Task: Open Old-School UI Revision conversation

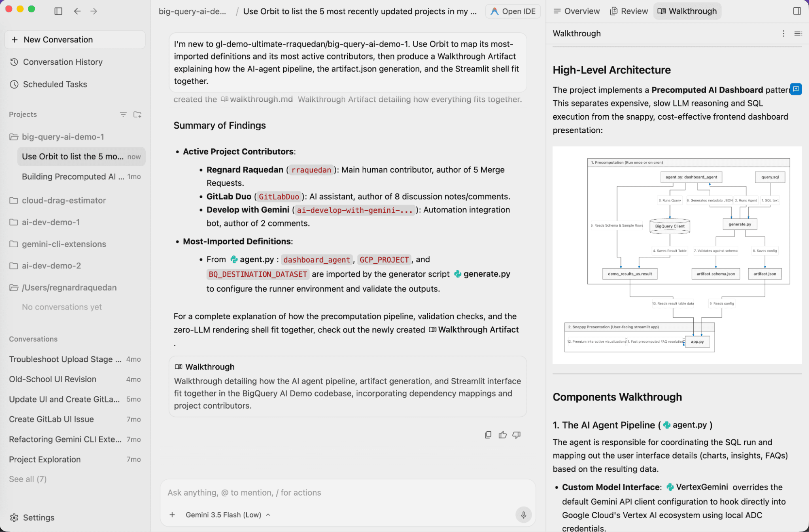Action: click(75, 379)
